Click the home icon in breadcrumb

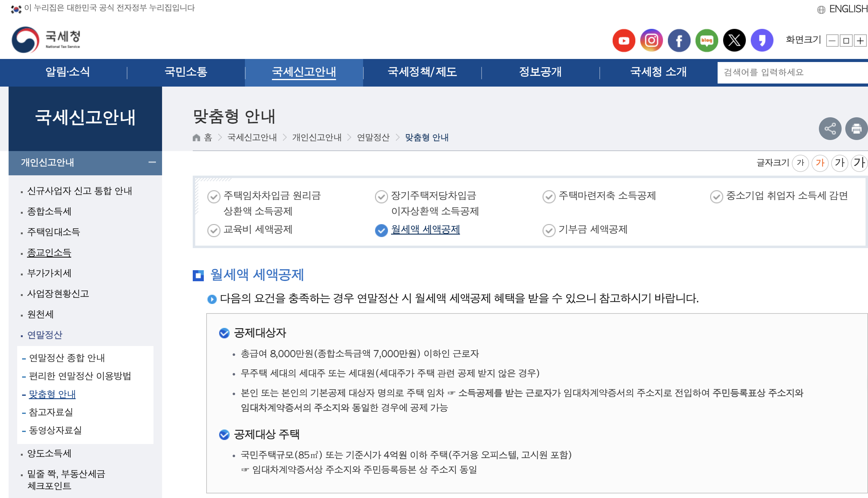tap(196, 138)
